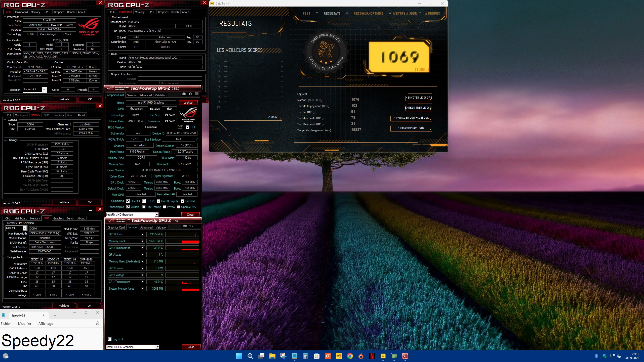644x362 pixels.
Task: Open Calculator from taskbar
Action: [x=306, y=356]
